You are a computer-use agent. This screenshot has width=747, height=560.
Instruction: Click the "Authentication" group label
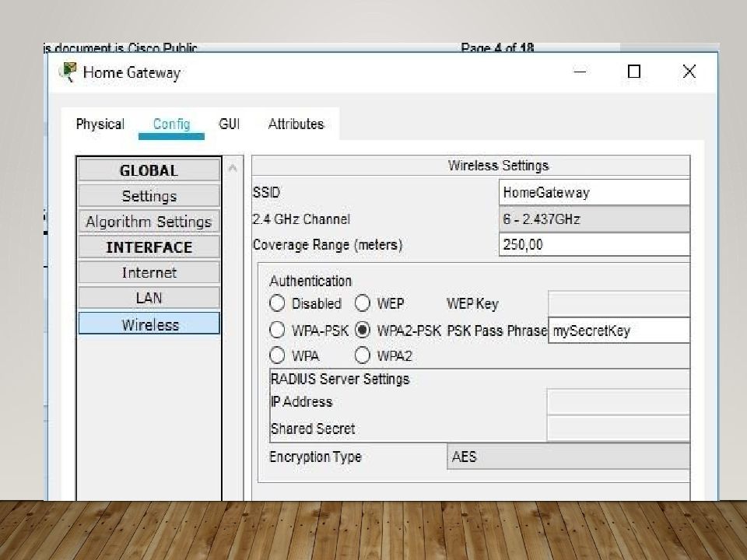pos(310,281)
